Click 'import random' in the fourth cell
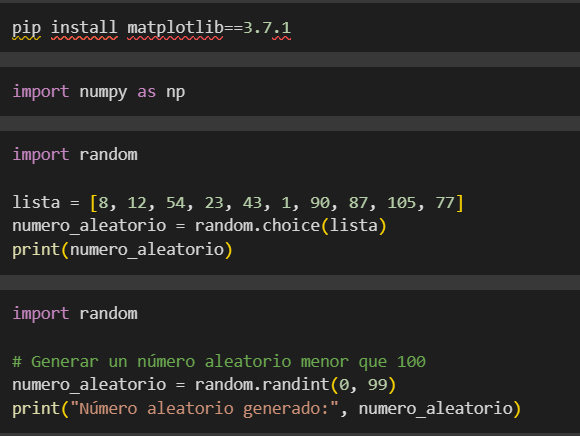The image size is (580, 436). coord(75,313)
